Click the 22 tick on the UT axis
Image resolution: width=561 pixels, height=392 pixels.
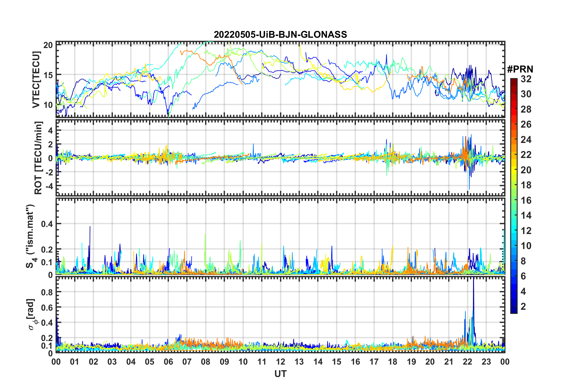point(467,362)
